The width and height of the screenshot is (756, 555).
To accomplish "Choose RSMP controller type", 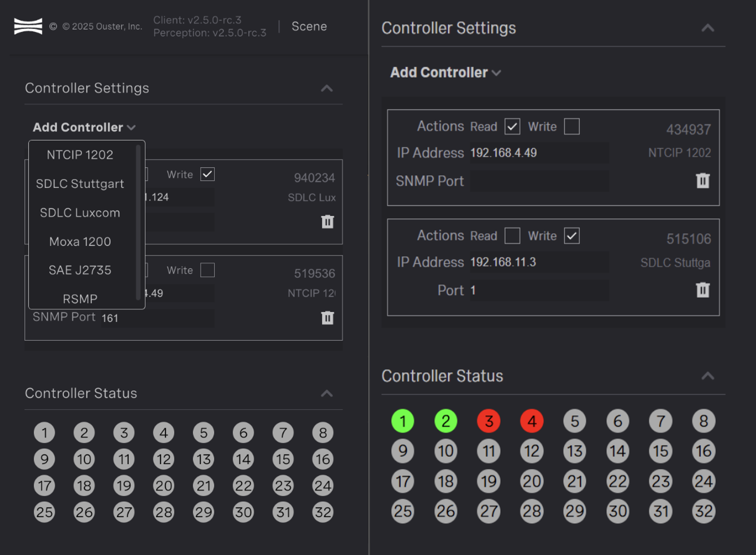I will pyautogui.click(x=80, y=298).
